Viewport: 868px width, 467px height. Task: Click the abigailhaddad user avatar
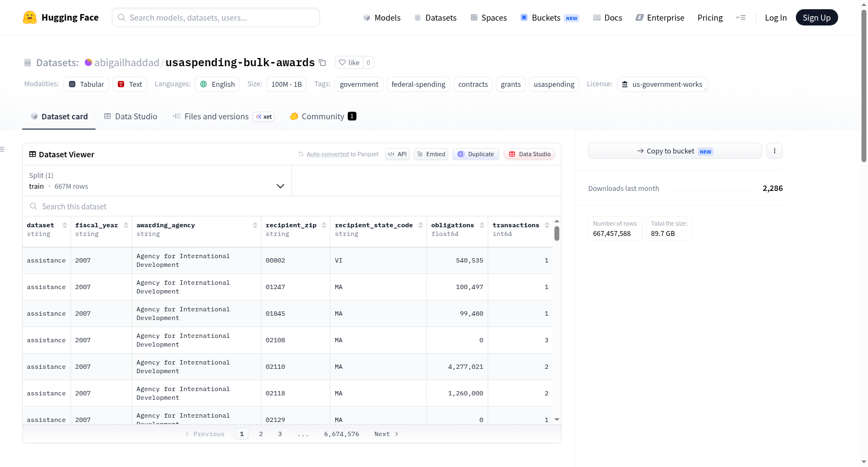[x=88, y=62]
